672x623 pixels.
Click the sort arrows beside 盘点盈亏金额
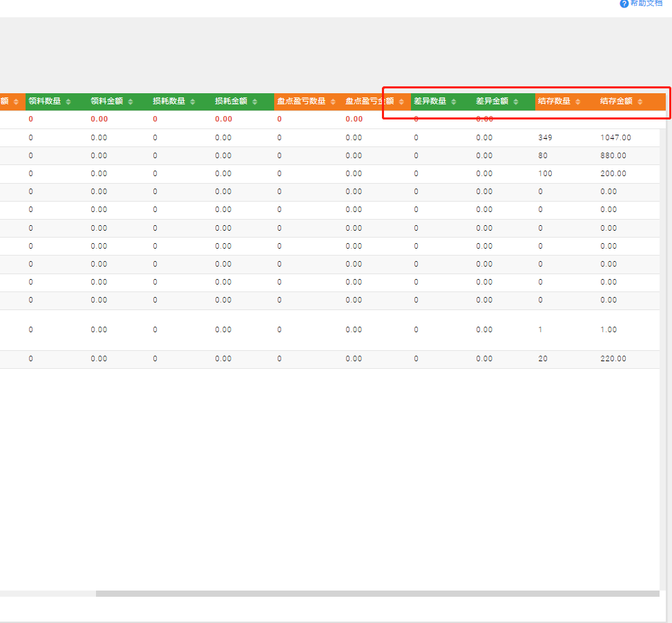click(401, 102)
